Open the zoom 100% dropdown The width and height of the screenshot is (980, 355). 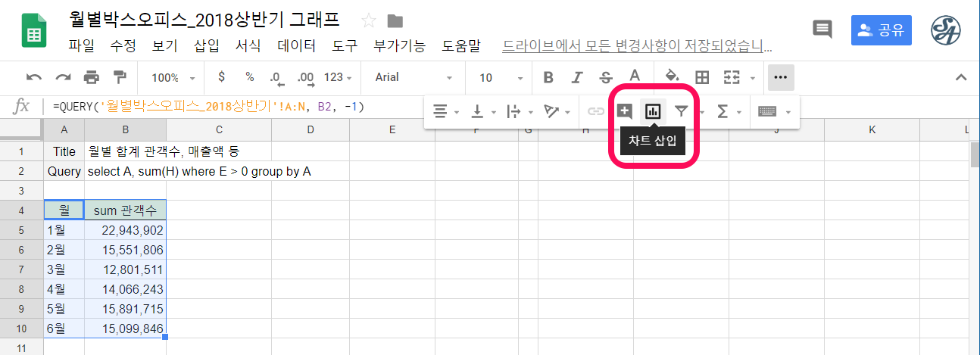[x=172, y=77]
